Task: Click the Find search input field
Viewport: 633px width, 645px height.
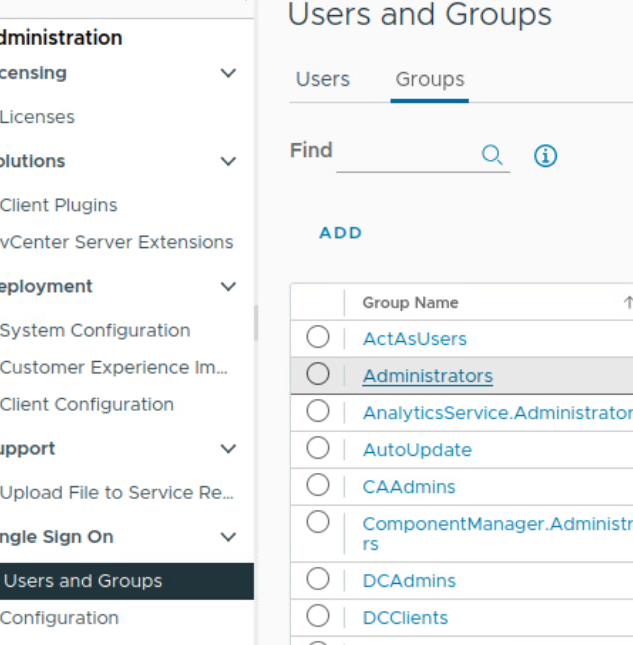Action: [405, 154]
